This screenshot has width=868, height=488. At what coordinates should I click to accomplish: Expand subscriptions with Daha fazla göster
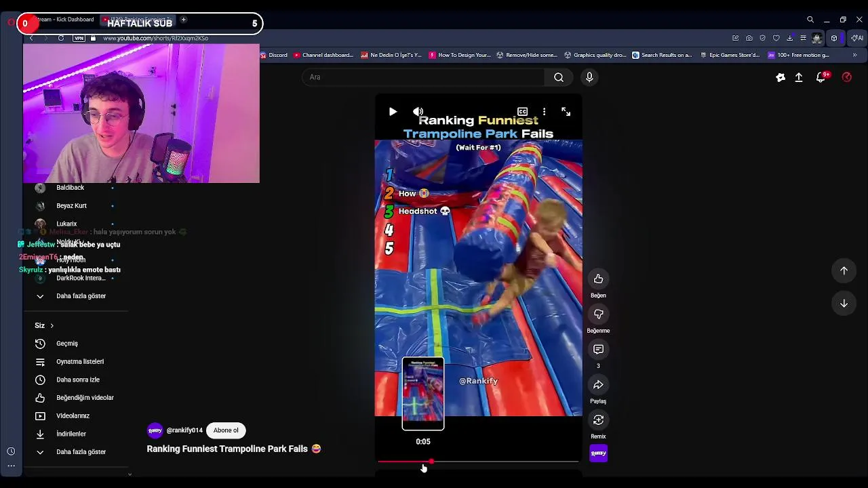[x=76, y=296]
